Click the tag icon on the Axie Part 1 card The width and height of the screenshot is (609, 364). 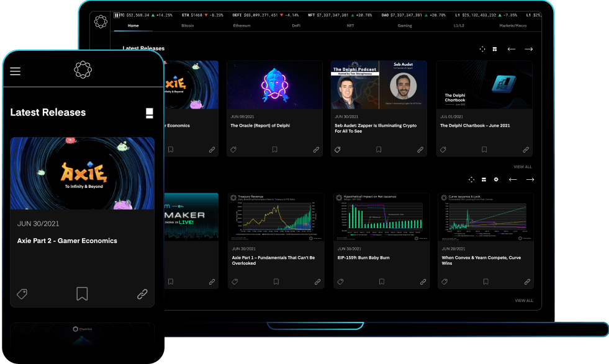point(235,282)
